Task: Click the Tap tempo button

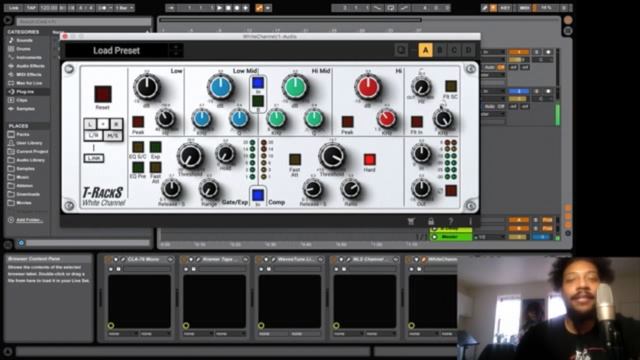Action: point(31,8)
